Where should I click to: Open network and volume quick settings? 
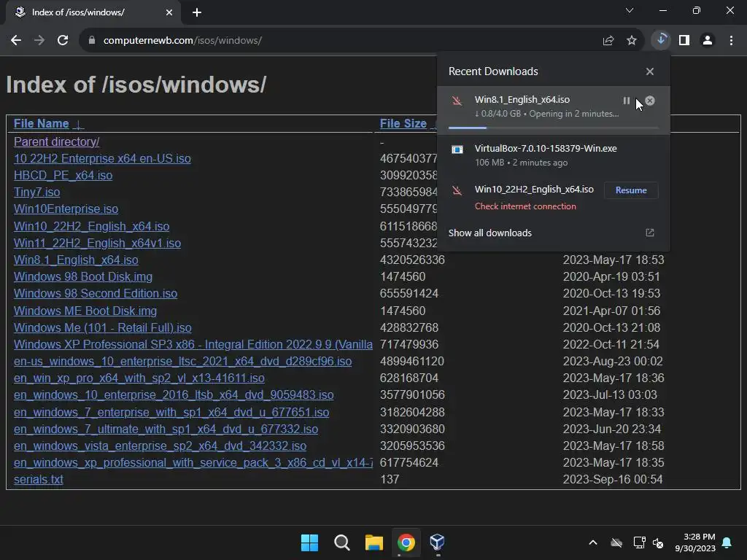649,542
